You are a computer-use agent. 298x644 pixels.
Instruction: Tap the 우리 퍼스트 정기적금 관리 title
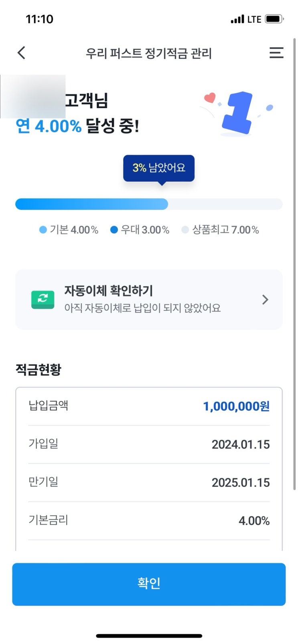click(x=149, y=53)
